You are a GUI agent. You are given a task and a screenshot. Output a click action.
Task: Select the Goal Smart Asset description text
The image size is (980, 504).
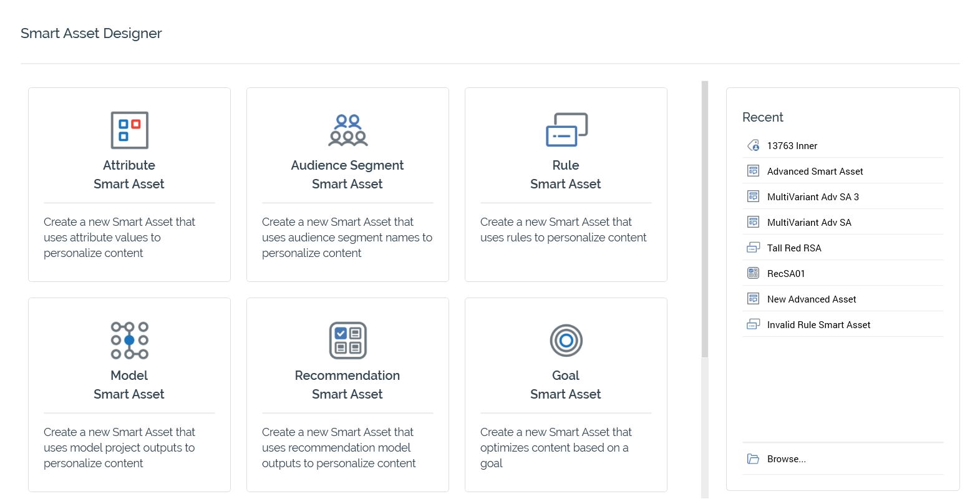click(x=555, y=447)
